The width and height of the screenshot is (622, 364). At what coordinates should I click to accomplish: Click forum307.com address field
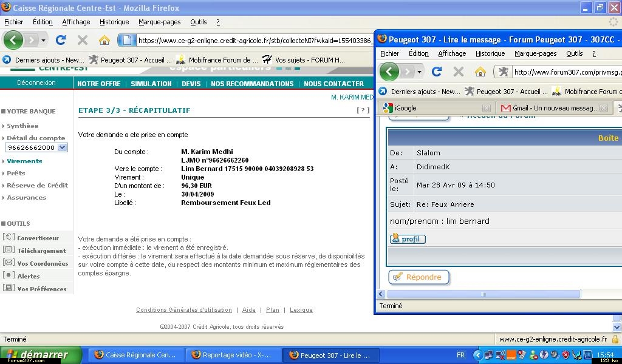coord(567,72)
